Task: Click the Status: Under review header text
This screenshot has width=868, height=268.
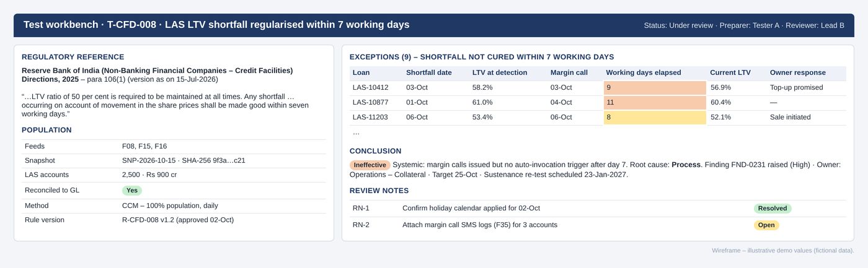Action: tap(678, 25)
